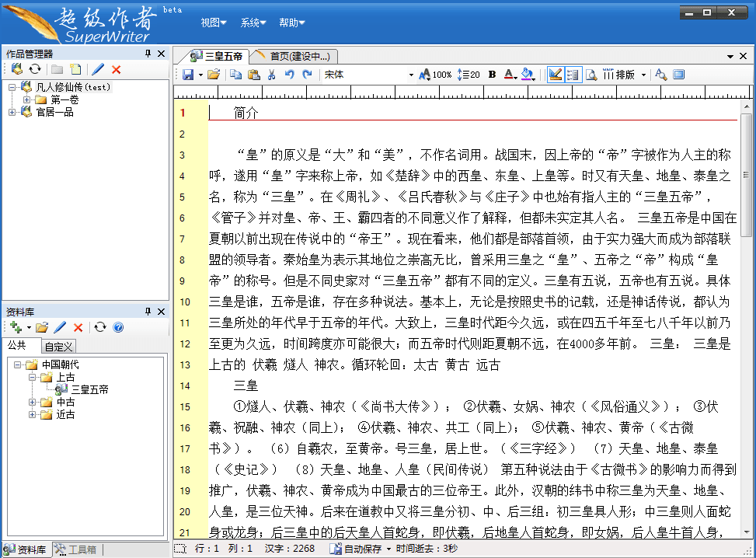Image resolution: width=756 pixels, height=558 pixels.
Task: Open the 视图 menu
Action: point(213,23)
